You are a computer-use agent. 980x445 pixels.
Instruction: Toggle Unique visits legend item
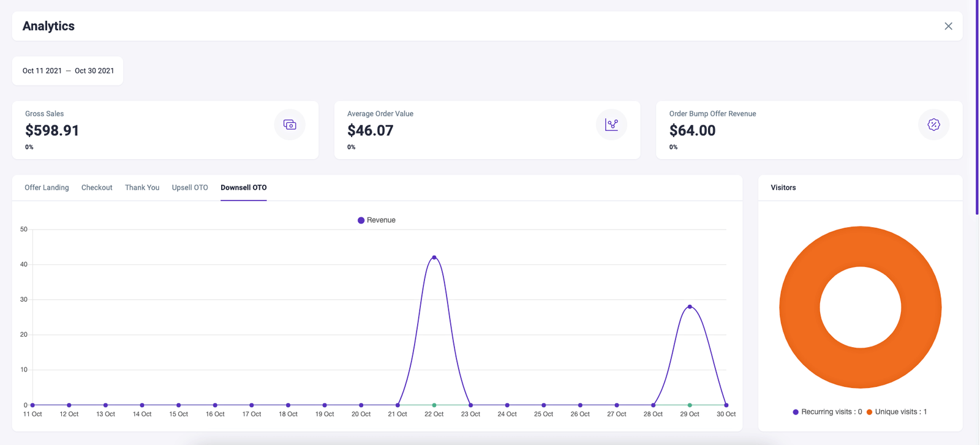(x=896, y=412)
